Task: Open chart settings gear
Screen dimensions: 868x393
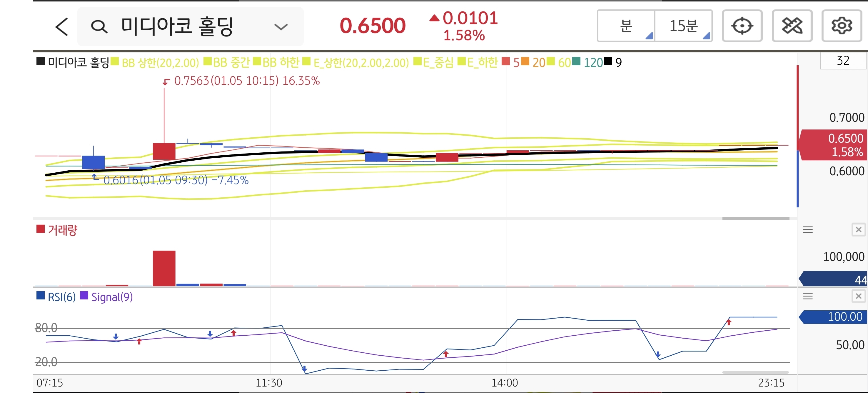Action: (x=841, y=26)
